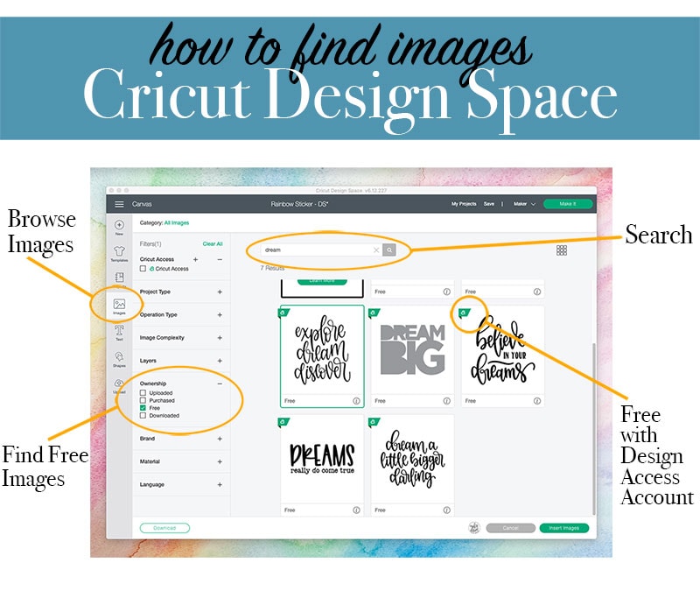
Task: Show info for top-row right Free image
Action: (537, 292)
